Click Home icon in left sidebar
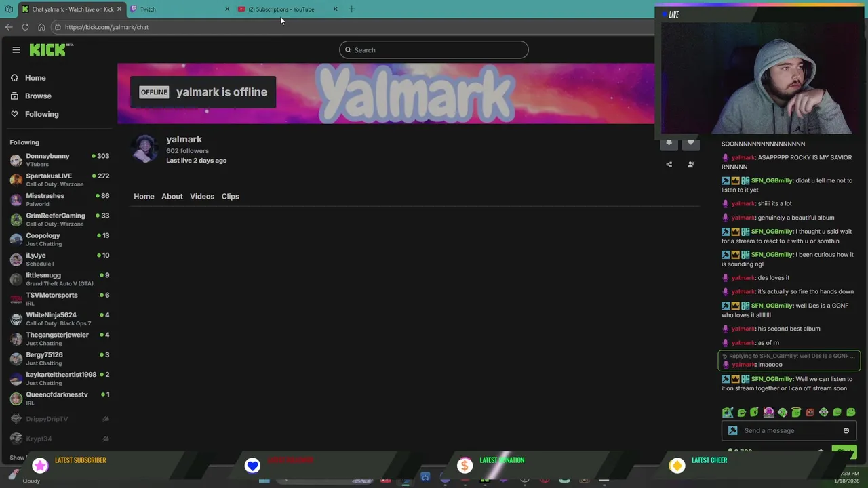This screenshot has width=868, height=488. pyautogui.click(x=14, y=78)
